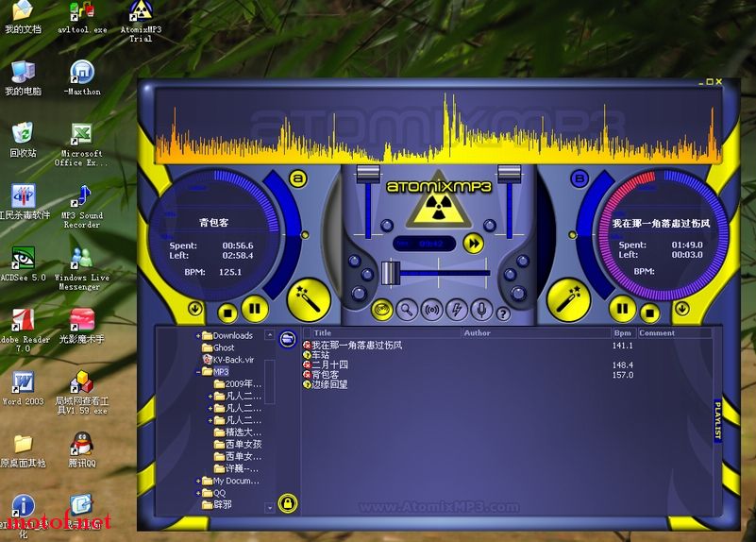The image size is (756, 542).
Task: Click the yellow 'a' deck badge
Action: point(298,178)
